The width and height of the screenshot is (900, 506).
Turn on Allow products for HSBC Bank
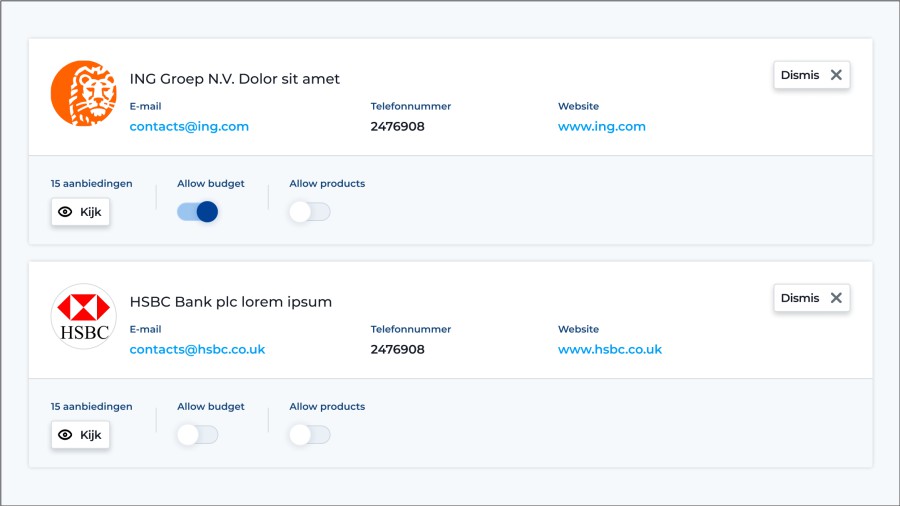pyautogui.click(x=309, y=435)
